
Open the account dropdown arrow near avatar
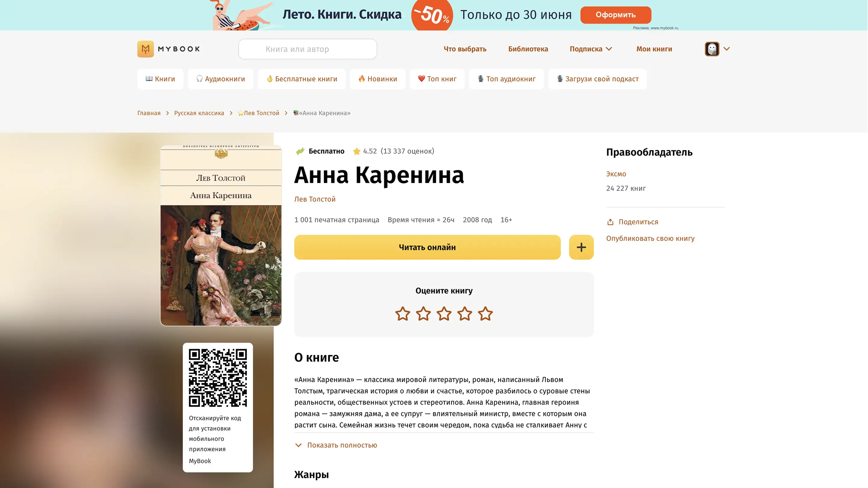(x=726, y=49)
